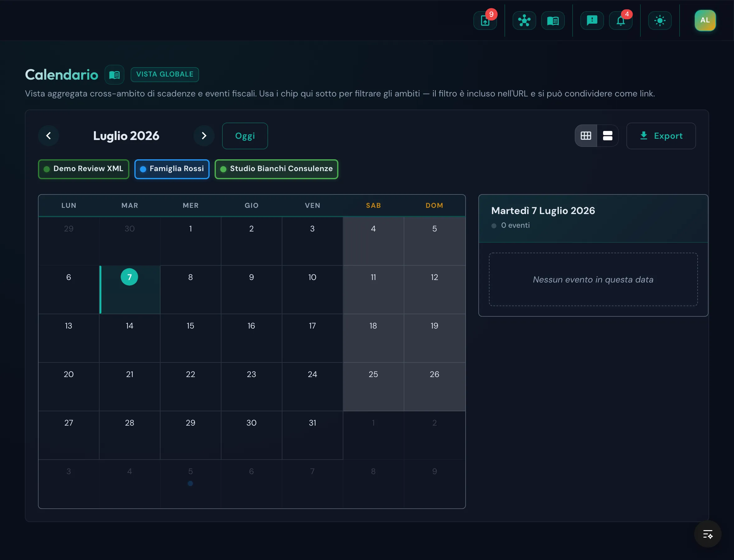This screenshot has height=560, width=734.
Task: Open notifications bell with badge 4
Action: pos(620,21)
